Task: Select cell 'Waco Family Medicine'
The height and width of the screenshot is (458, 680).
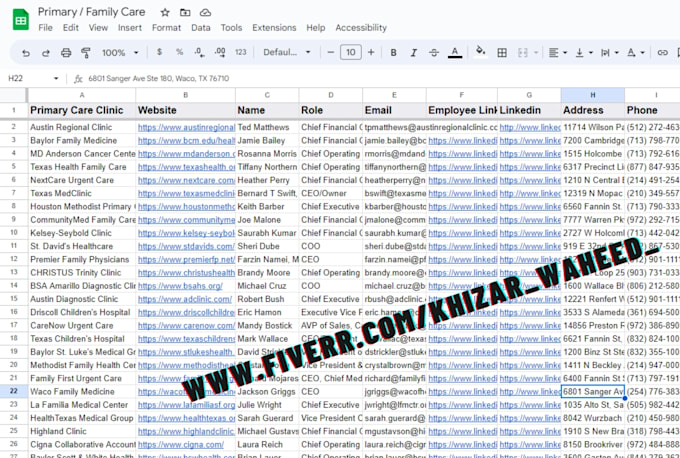Action: pos(82,391)
